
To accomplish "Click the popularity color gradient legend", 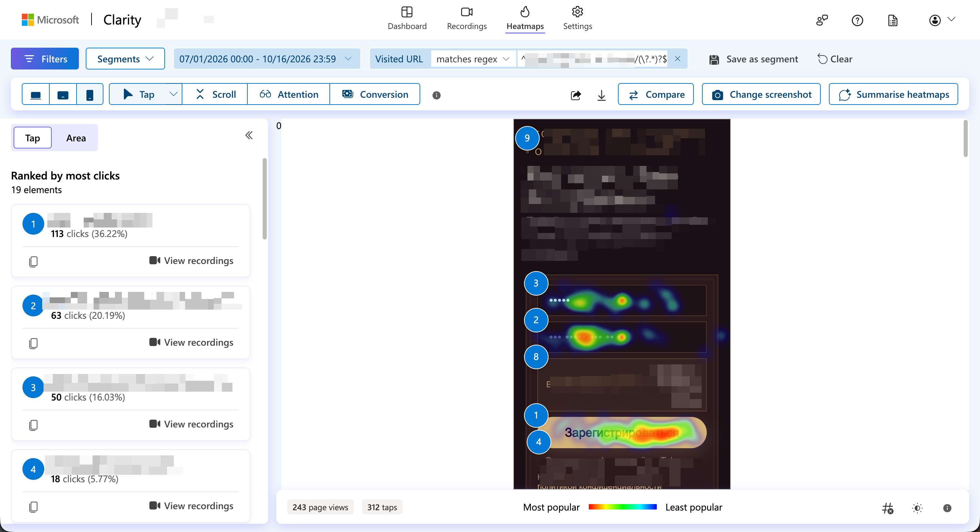I will [622, 507].
